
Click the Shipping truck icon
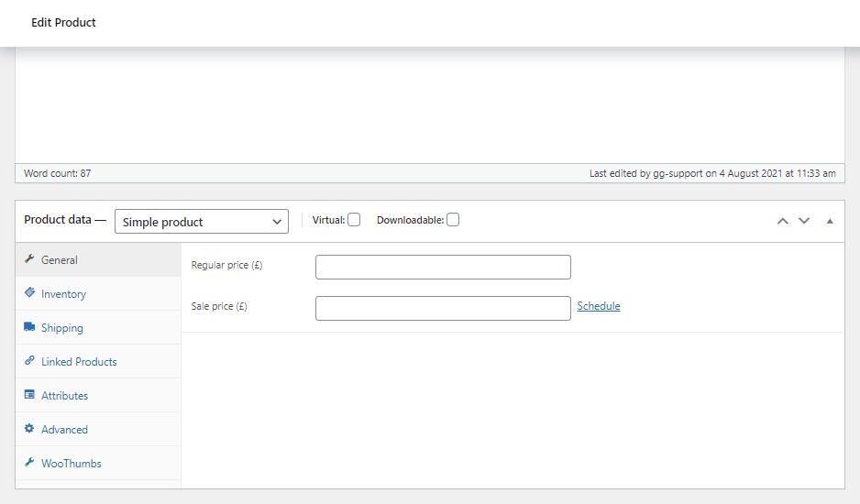[29, 327]
